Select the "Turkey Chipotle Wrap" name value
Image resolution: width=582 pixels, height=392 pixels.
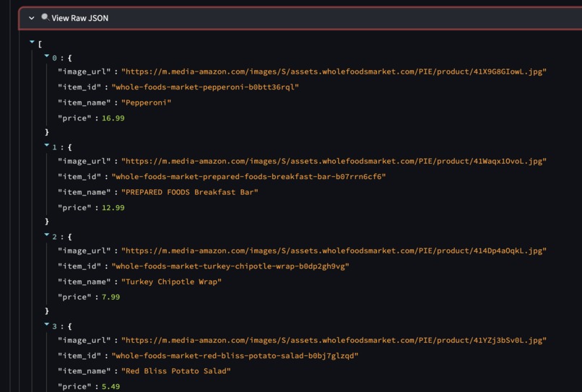click(171, 282)
